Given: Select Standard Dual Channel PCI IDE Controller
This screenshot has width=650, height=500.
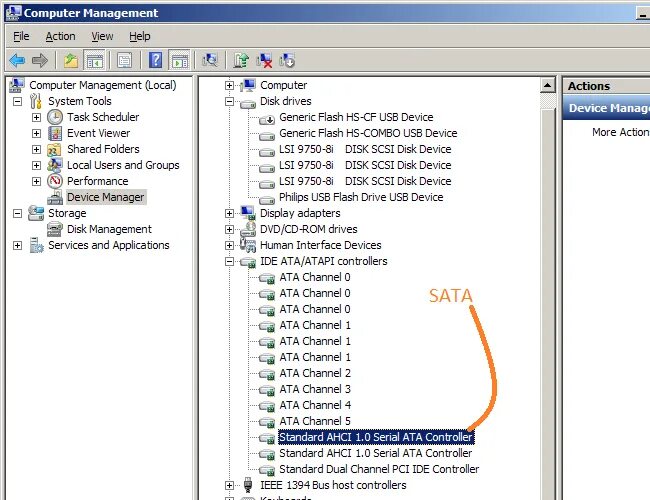Looking at the screenshot, I should tap(379, 469).
